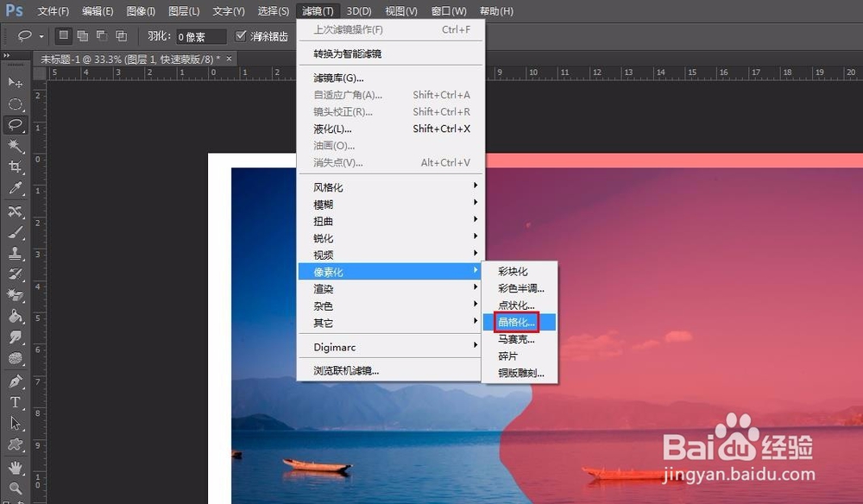Screen dimensions: 863x504
Task: Select the Brush tool
Action: click(16, 233)
